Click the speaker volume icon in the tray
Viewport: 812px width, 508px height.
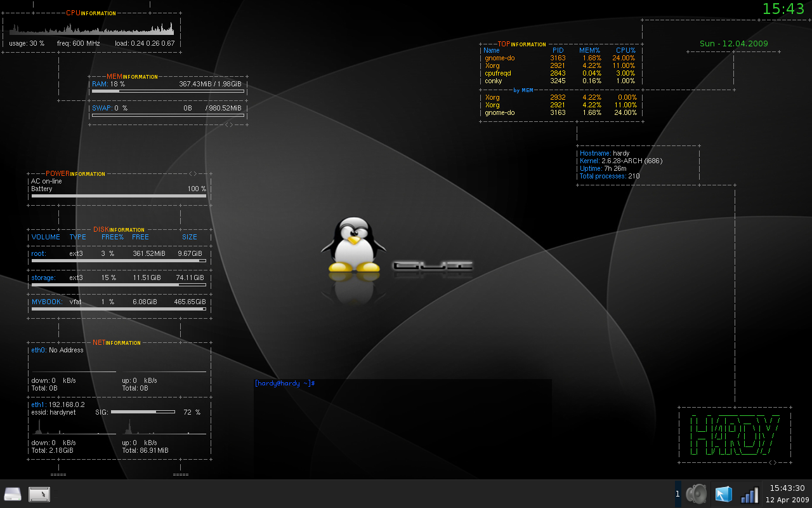point(696,494)
